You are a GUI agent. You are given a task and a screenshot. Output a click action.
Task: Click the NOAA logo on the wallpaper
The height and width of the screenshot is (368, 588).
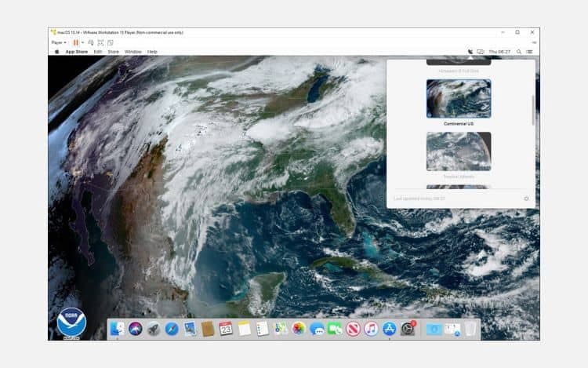(71, 323)
